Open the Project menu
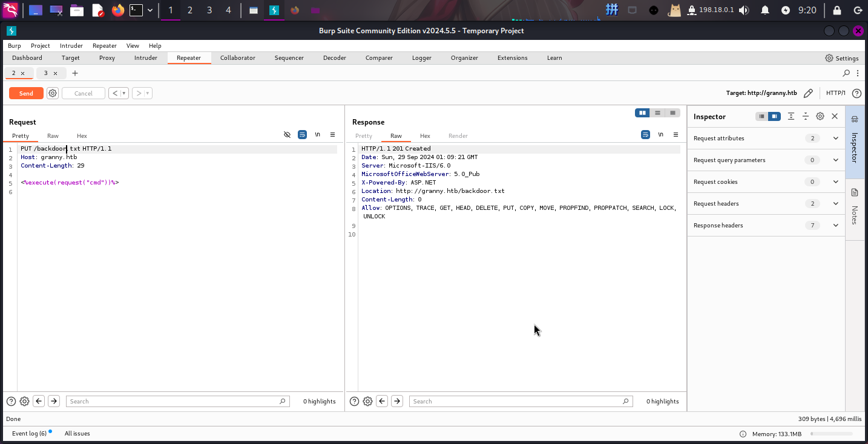Image resolution: width=868 pixels, height=444 pixels. coord(41,46)
